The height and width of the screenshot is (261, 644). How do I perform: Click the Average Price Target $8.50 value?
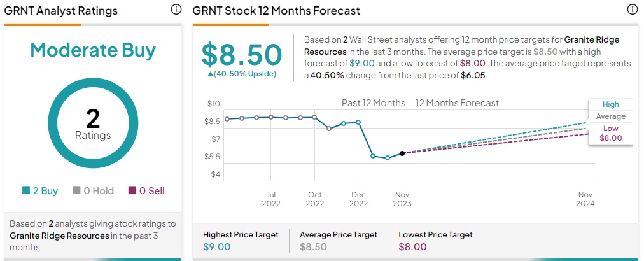coord(315,247)
